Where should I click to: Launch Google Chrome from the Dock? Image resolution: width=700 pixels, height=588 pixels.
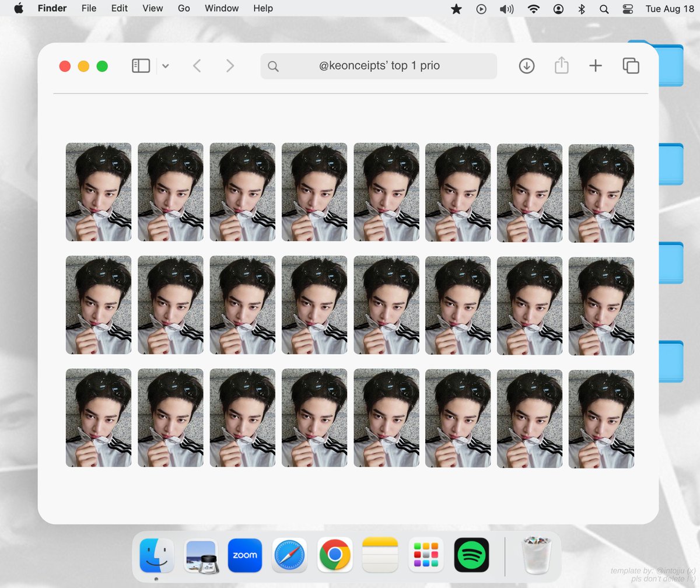coord(335,555)
